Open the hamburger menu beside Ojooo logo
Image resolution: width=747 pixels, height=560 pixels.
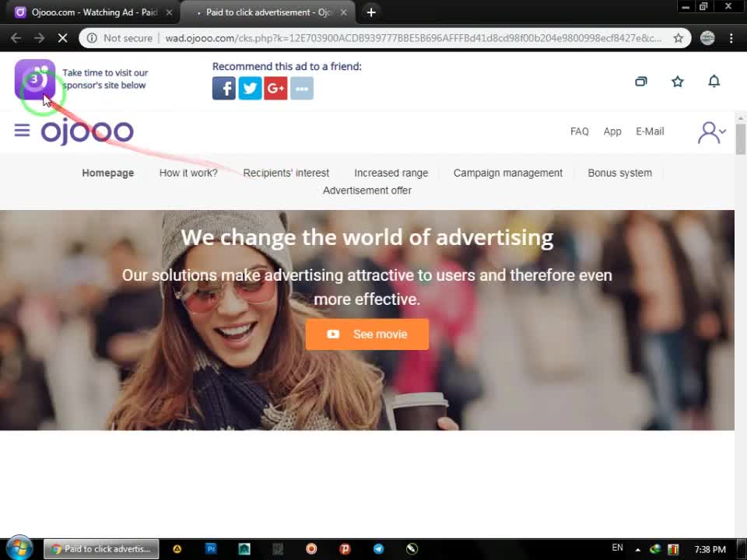[x=22, y=131]
